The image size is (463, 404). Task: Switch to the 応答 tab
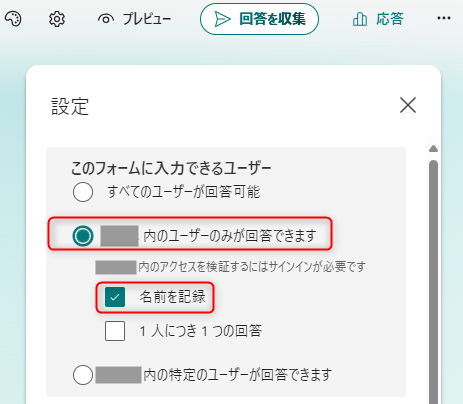point(378,19)
